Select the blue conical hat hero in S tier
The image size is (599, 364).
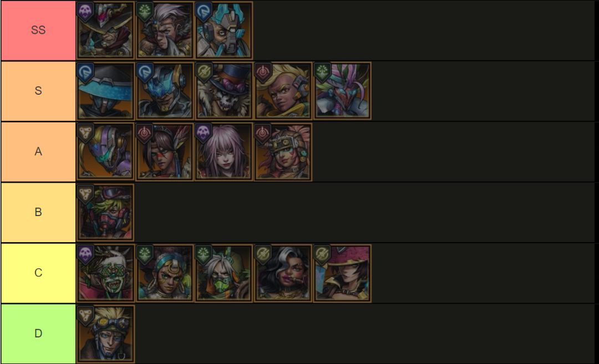click(x=105, y=91)
